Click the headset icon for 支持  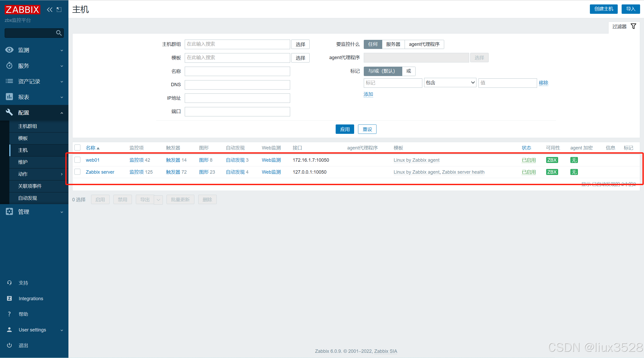pyautogui.click(x=9, y=283)
